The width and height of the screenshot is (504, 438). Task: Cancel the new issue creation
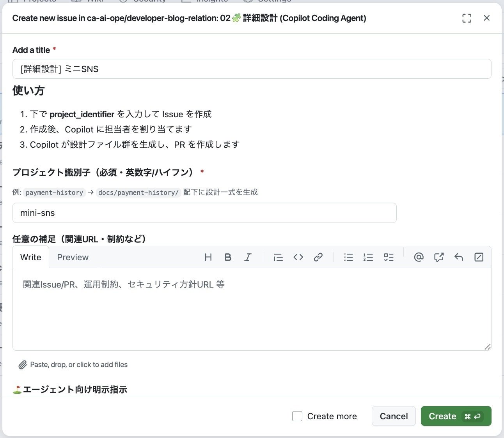(394, 416)
